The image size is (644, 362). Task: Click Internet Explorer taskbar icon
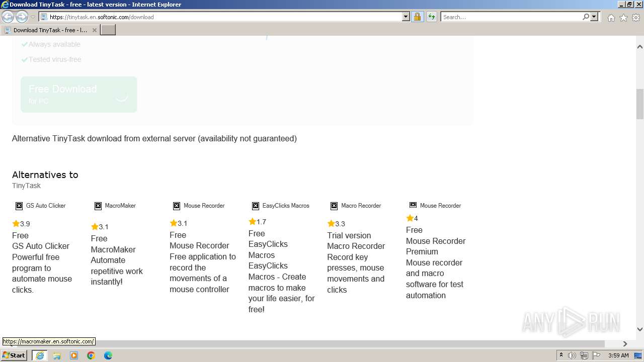coord(40,355)
